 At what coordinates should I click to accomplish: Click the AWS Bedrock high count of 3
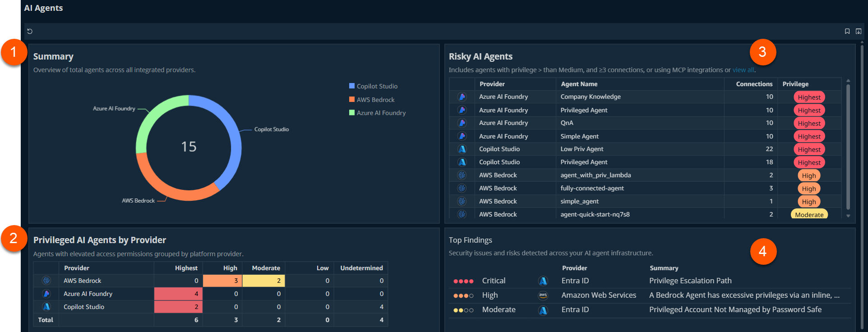(222, 281)
